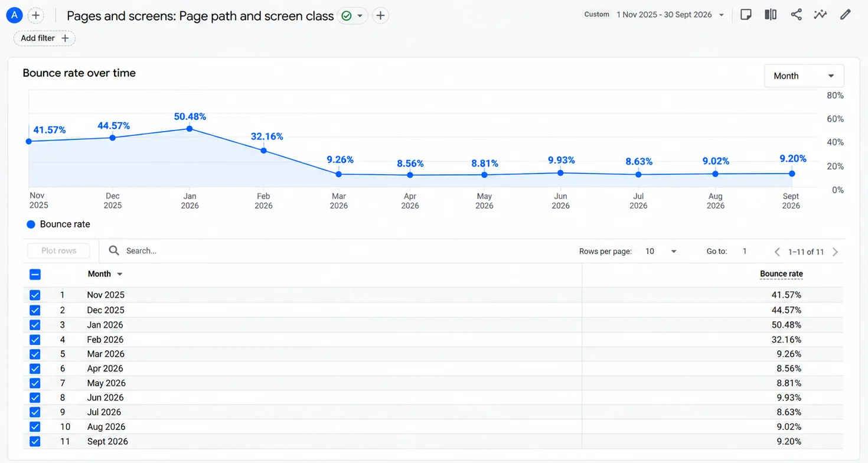Click the Plot rows button
The height and width of the screenshot is (463, 868).
[59, 251]
